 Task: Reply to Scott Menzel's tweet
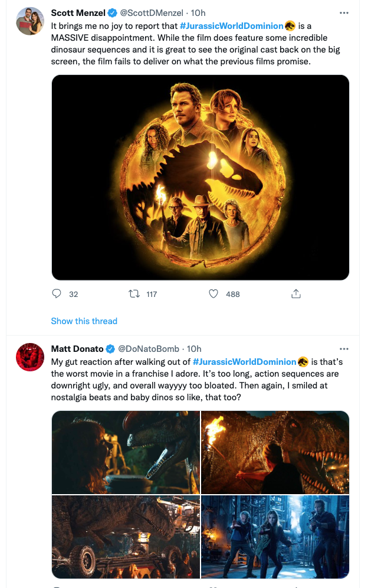coord(57,293)
